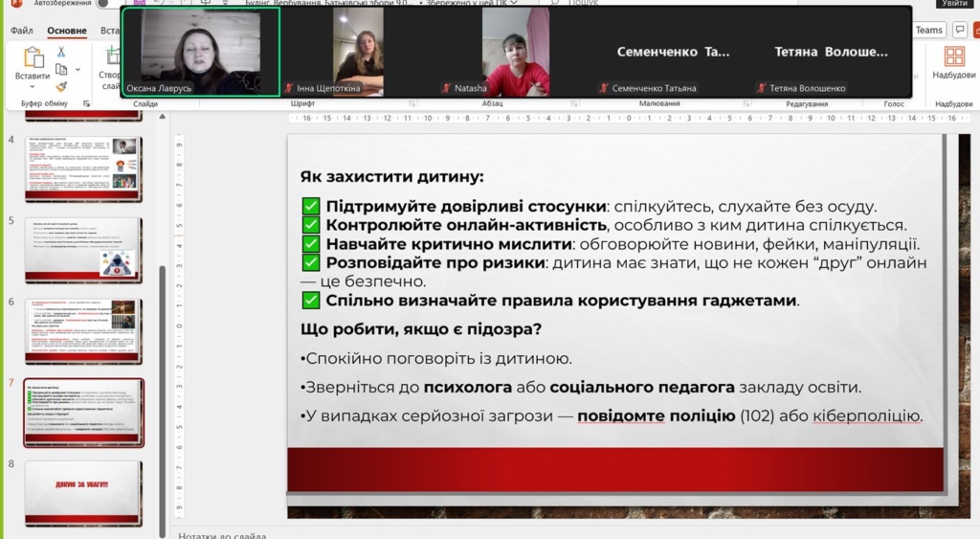The height and width of the screenshot is (539, 980).
Task: Click the Paste clipboard icon
Action: (33, 56)
